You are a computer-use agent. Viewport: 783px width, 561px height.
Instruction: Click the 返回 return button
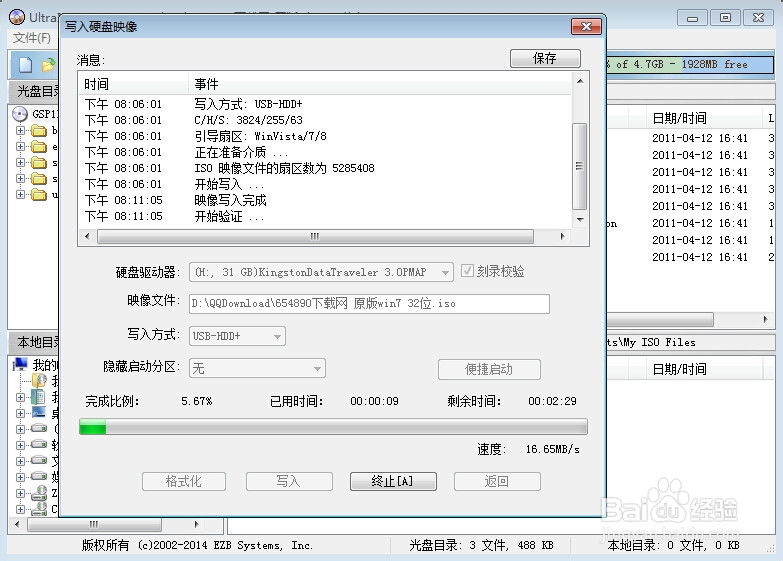497,481
